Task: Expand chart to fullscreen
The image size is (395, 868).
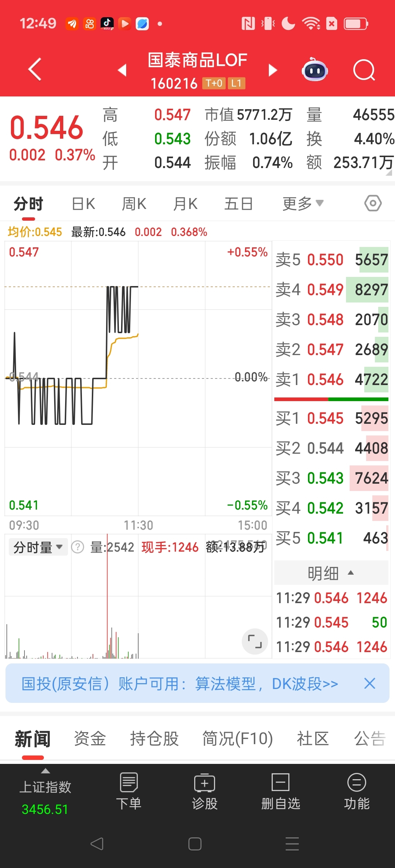Action: [255, 641]
